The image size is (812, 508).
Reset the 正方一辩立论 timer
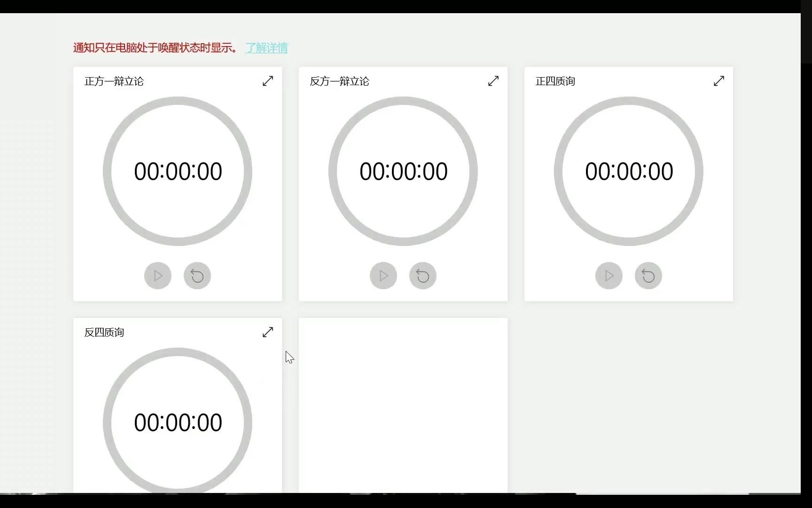[x=197, y=276]
